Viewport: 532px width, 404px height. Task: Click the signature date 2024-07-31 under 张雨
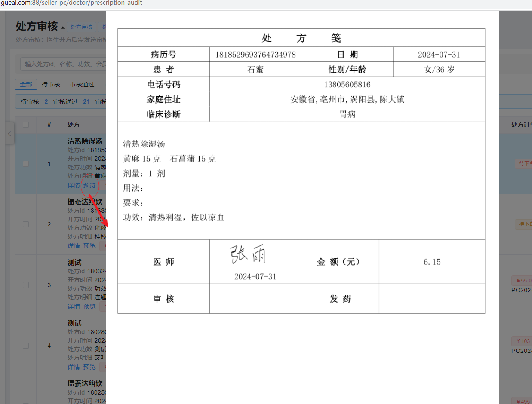[255, 277]
